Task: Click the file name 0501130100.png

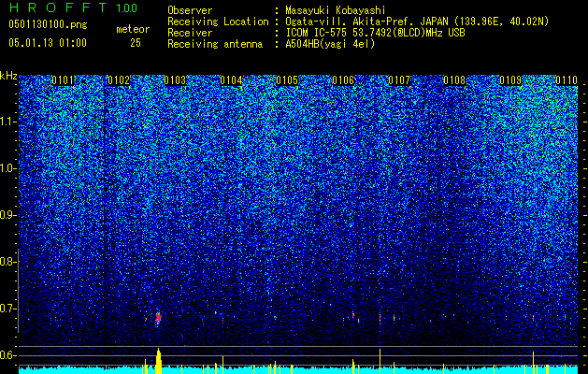Action: (x=48, y=24)
